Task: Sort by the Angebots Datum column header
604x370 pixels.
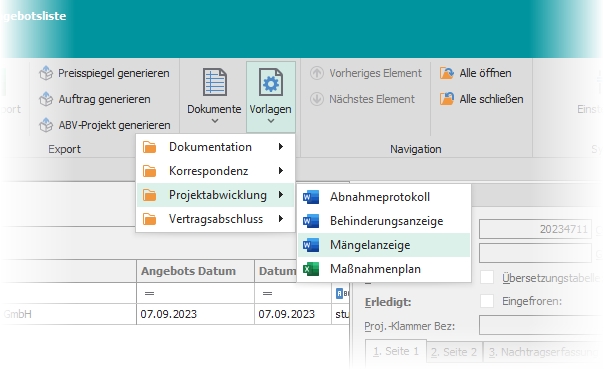Action: click(195, 271)
